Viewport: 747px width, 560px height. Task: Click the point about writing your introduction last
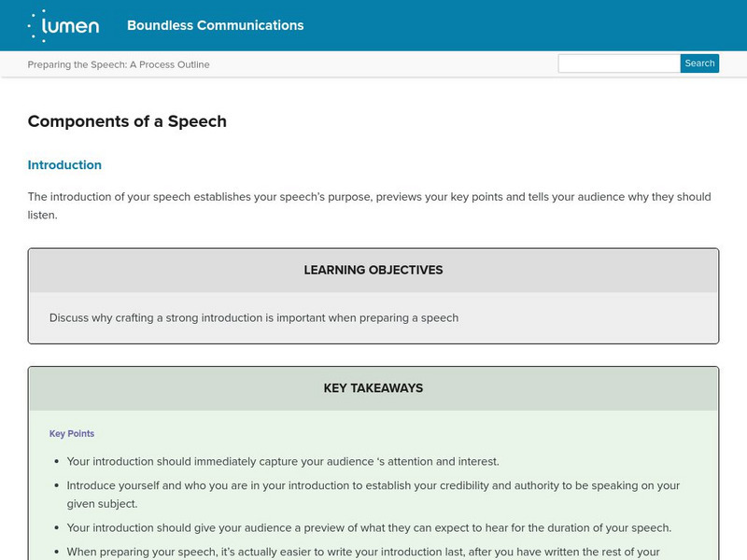tap(363, 551)
